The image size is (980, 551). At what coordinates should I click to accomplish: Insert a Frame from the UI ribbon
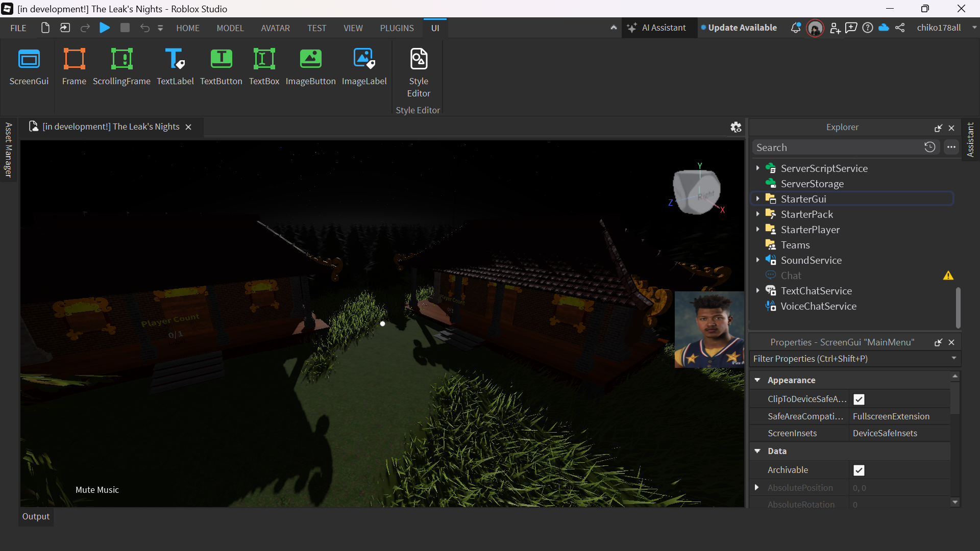(x=74, y=66)
